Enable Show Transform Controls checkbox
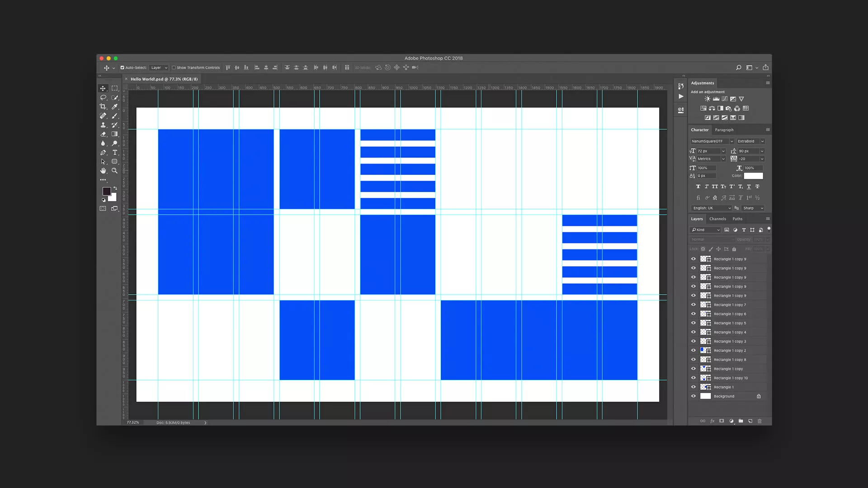The image size is (868, 488). (x=174, y=68)
